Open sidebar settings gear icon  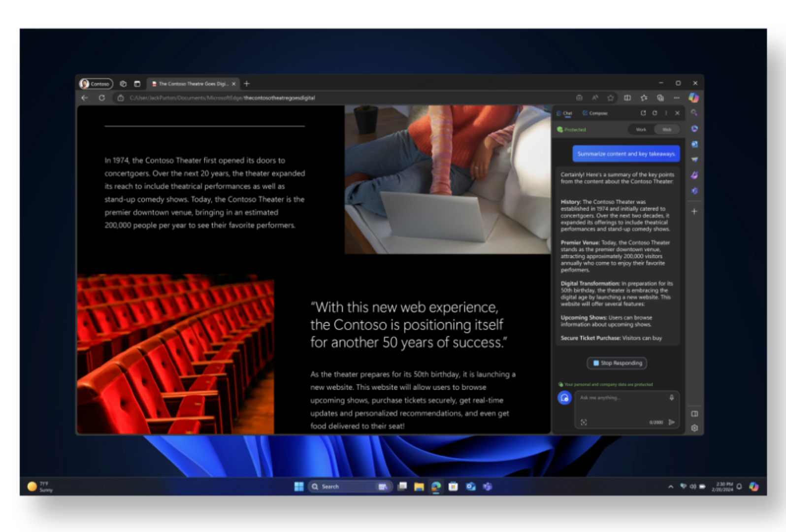click(694, 428)
